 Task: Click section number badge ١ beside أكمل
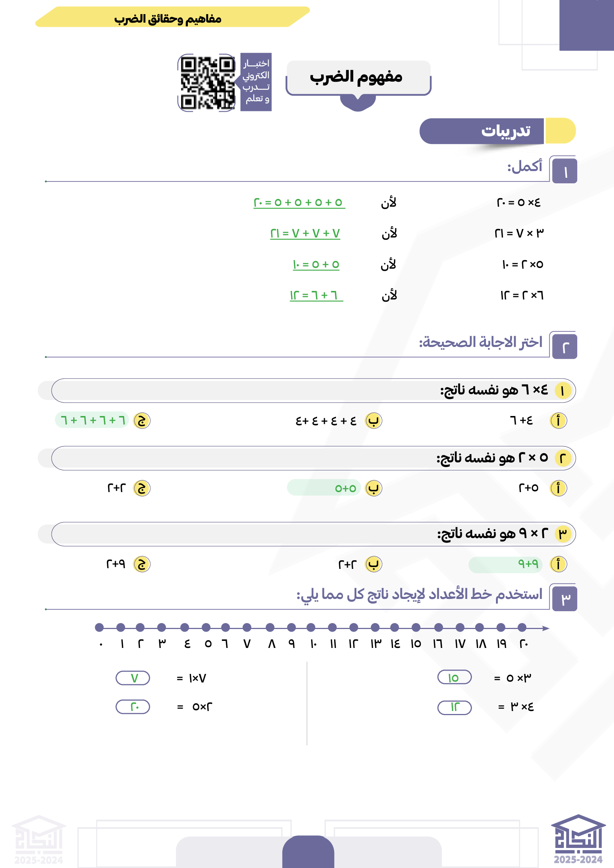pyautogui.click(x=564, y=172)
